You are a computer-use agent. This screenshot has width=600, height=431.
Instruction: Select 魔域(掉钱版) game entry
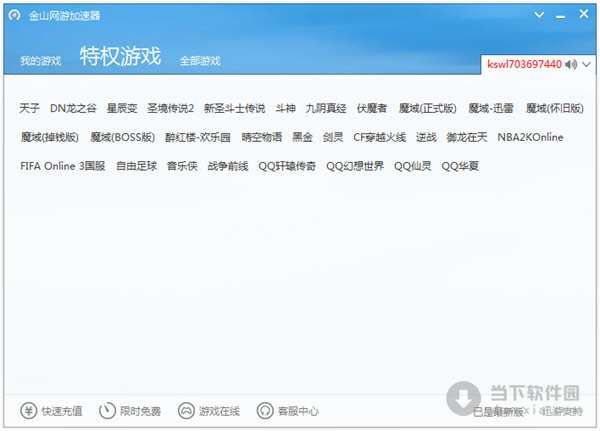[50, 137]
